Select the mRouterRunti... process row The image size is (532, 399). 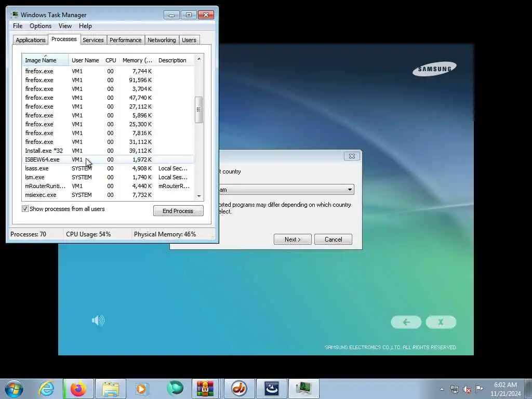109,186
